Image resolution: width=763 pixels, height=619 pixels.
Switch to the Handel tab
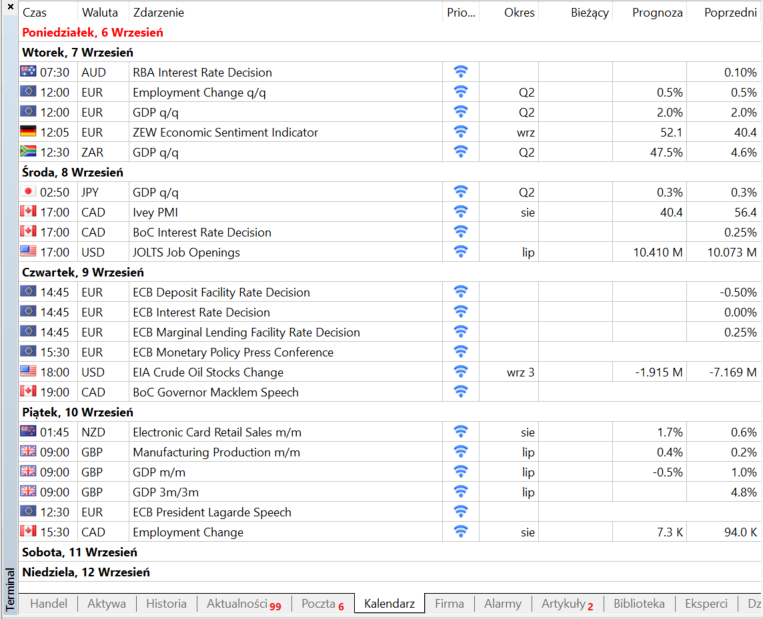click(49, 603)
